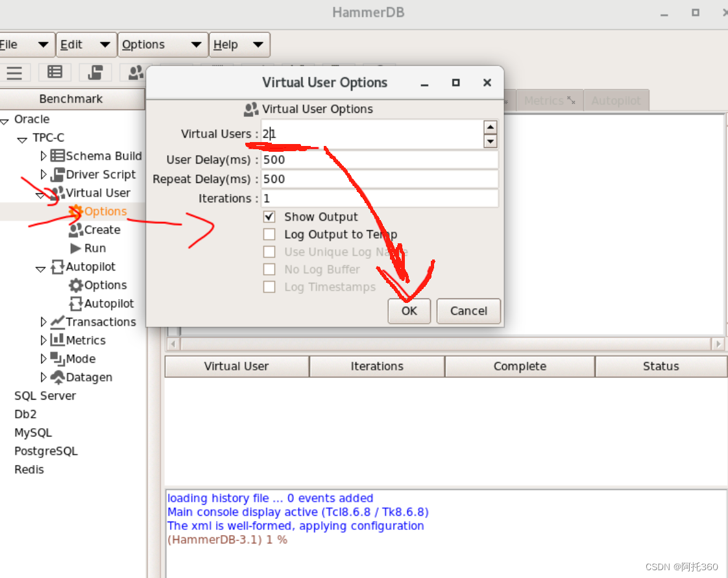Click the Driver Script toolbar icon

coord(95,73)
